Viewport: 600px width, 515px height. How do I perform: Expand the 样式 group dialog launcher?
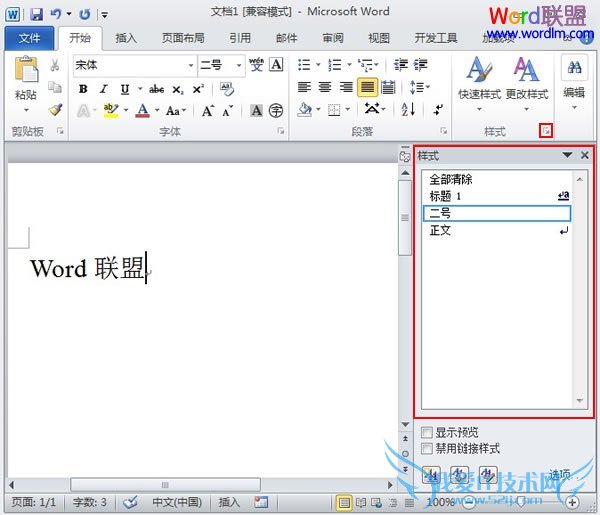(x=546, y=131)
